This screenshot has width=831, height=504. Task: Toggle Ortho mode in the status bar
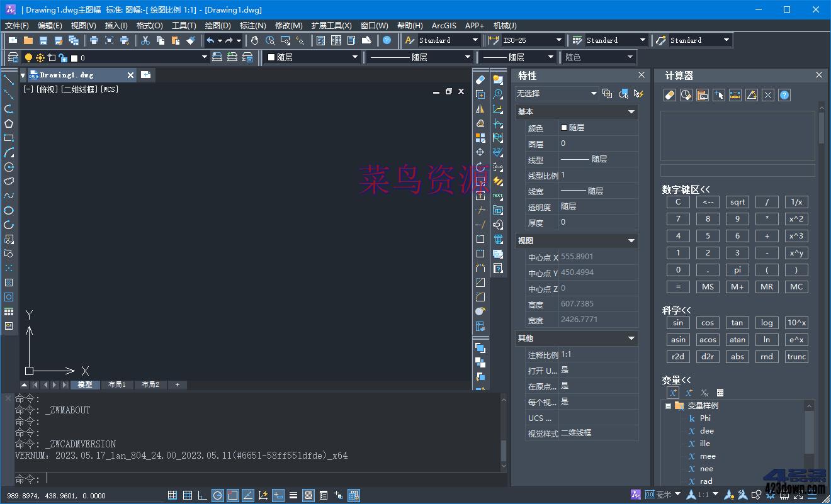[x=202, y=495]
